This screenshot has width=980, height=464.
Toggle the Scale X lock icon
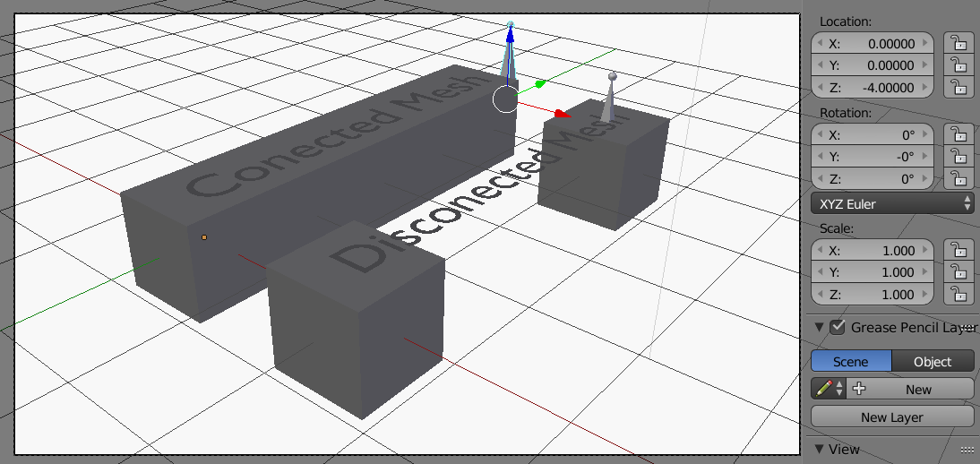[958, 250]
